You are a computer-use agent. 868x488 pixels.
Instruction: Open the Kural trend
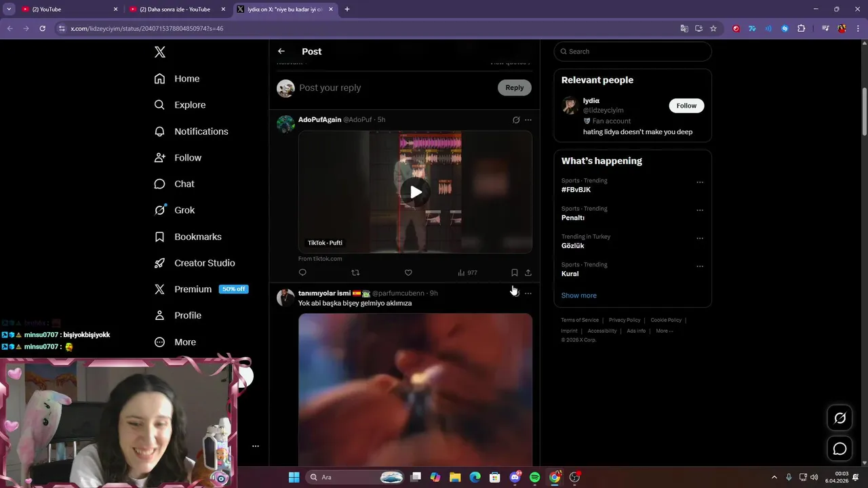[x=570, y=274]
